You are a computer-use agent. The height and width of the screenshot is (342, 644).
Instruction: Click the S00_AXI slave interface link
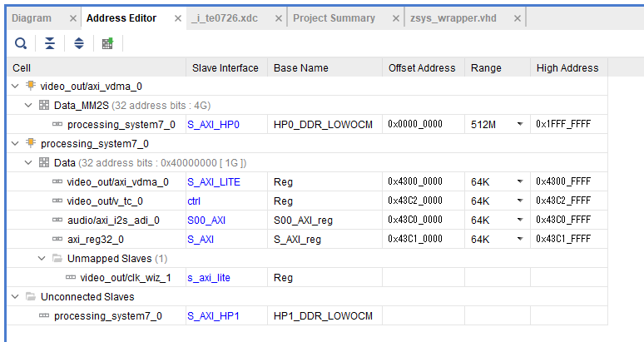[206, 220]
